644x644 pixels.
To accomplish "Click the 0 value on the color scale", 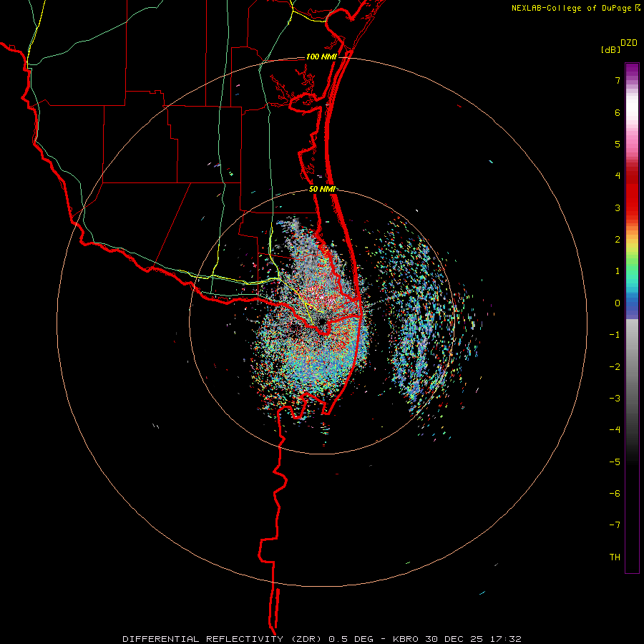I will point(618,303).
